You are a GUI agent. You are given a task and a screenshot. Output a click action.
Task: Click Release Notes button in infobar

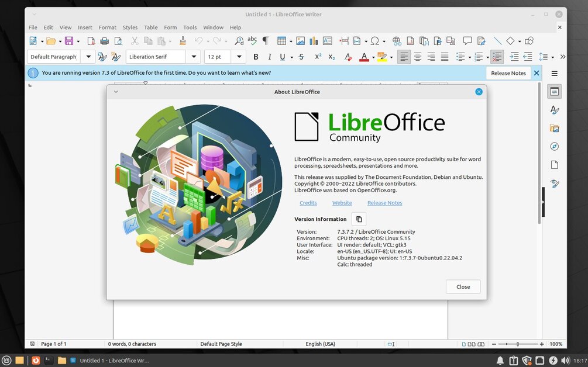click(x=508, y=73)
